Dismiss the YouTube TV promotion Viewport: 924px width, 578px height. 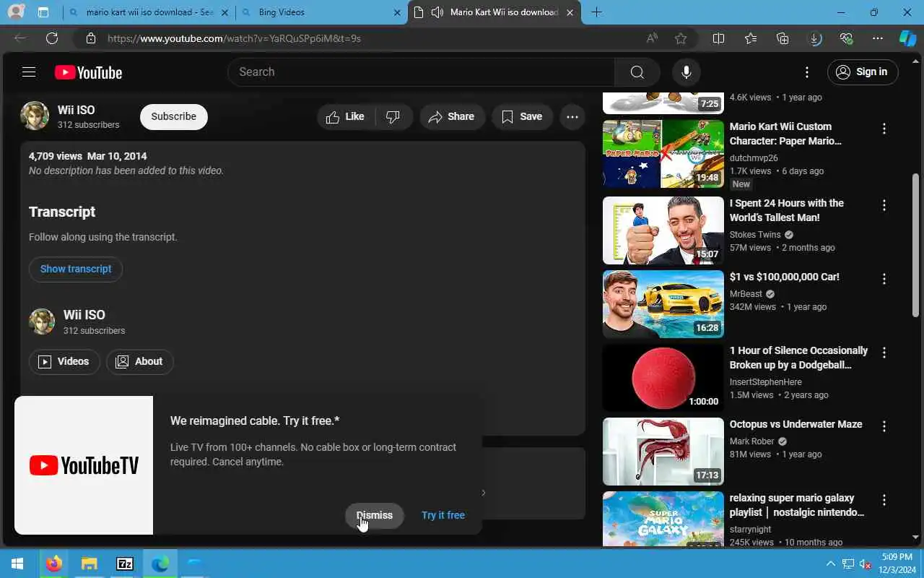(374, 515)
